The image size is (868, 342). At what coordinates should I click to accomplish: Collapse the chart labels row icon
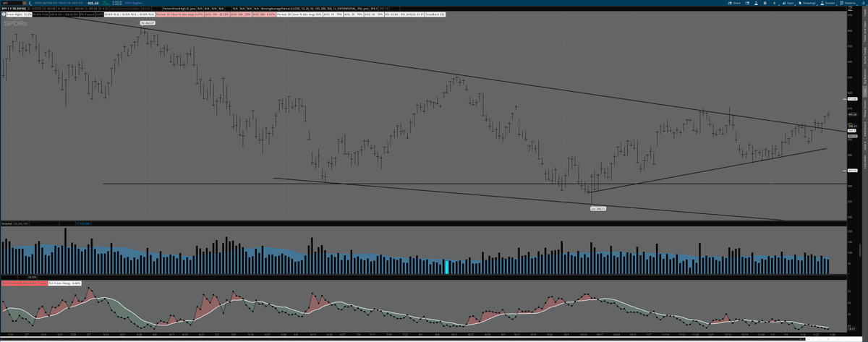4,14
